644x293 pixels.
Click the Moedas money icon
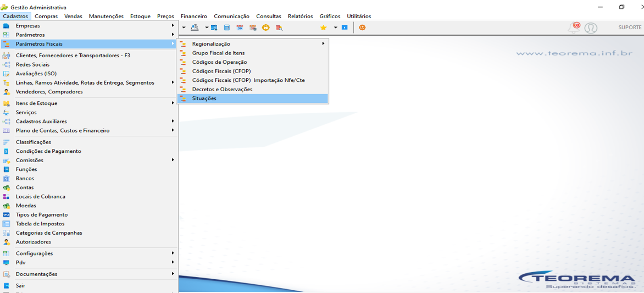(6, 206)
